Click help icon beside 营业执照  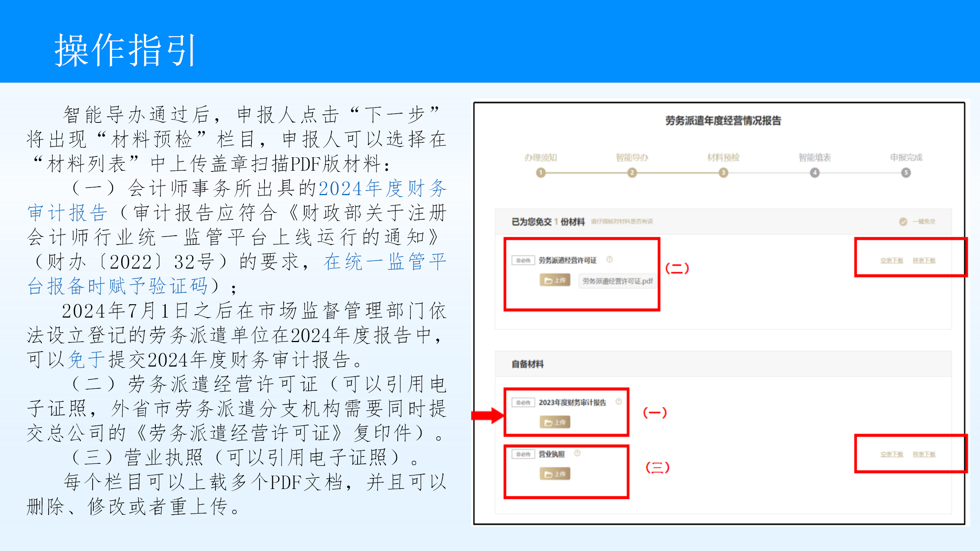click(577, 453)
